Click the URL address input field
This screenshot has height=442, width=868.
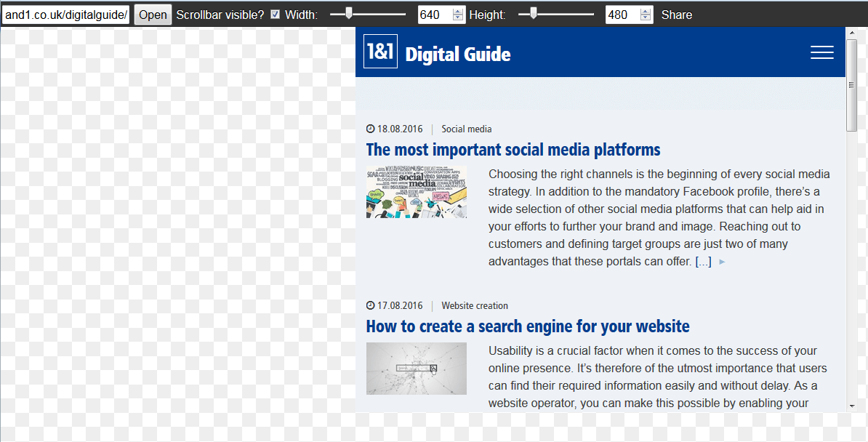point(66,15)
